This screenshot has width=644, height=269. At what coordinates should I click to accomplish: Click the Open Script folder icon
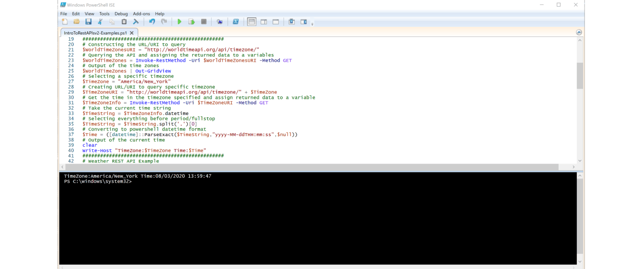[x=76, y=21]
